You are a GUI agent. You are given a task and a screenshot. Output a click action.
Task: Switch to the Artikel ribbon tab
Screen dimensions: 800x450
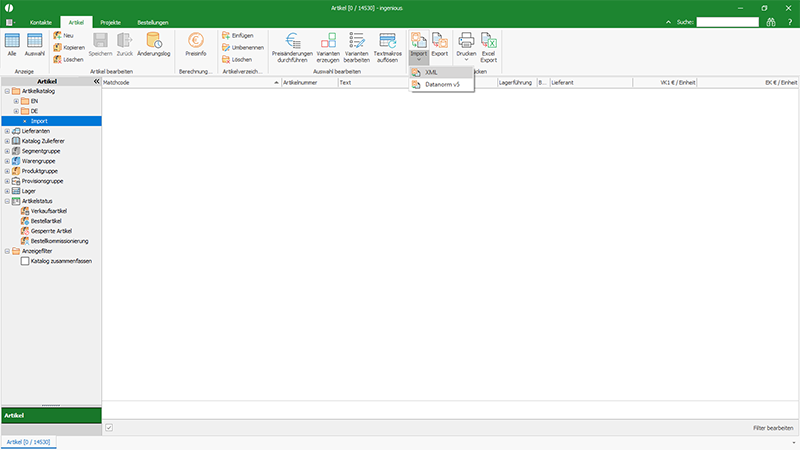tap(76, 22)
